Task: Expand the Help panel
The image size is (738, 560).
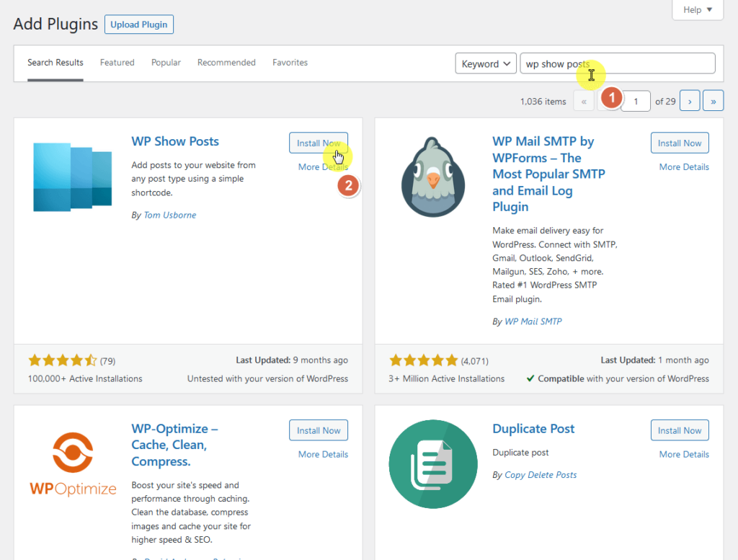Action: (x=698, y=10)
